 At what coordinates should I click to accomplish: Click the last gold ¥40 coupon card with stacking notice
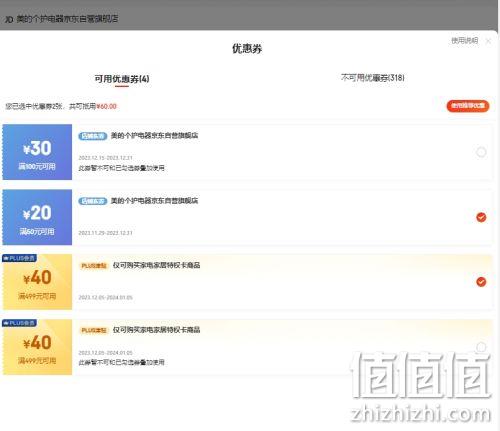(37, 347)
